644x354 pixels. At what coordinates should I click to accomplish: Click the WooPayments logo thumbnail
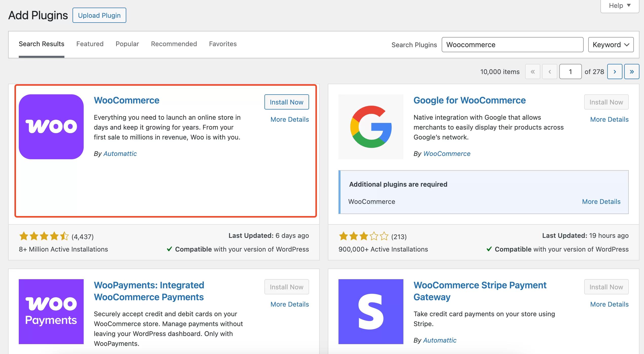(51, 312)
